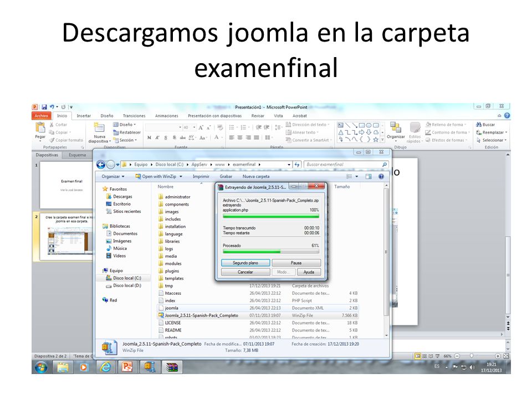Click the file extraction 100% progress bar
Screen dimensions: 532x399
pyautogui.click(x=271, y=216)
